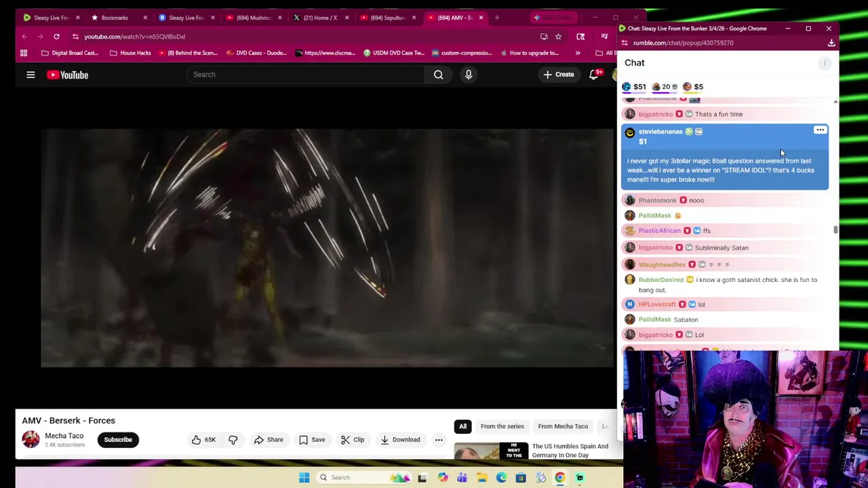The width and height of the screenshot is (868, 488).
Task: Switch to (21) Home / X tab
Action: (320, 18)
